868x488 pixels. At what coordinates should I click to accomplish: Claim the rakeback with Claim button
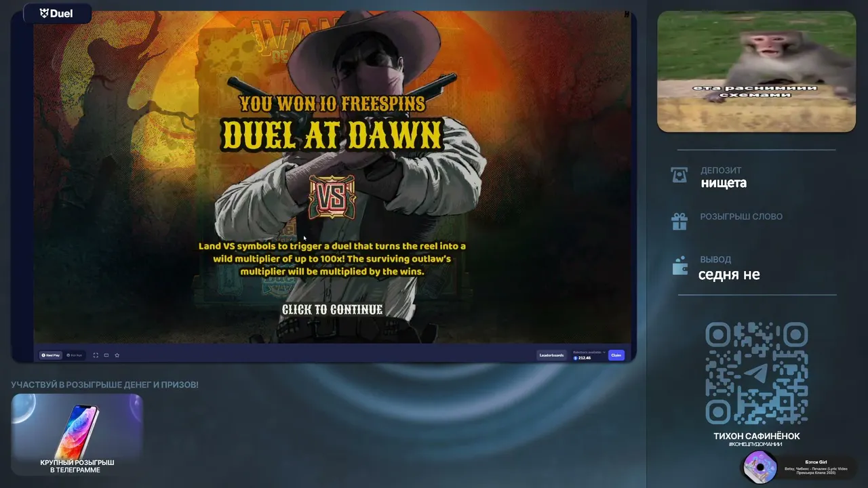click(616, 355)
